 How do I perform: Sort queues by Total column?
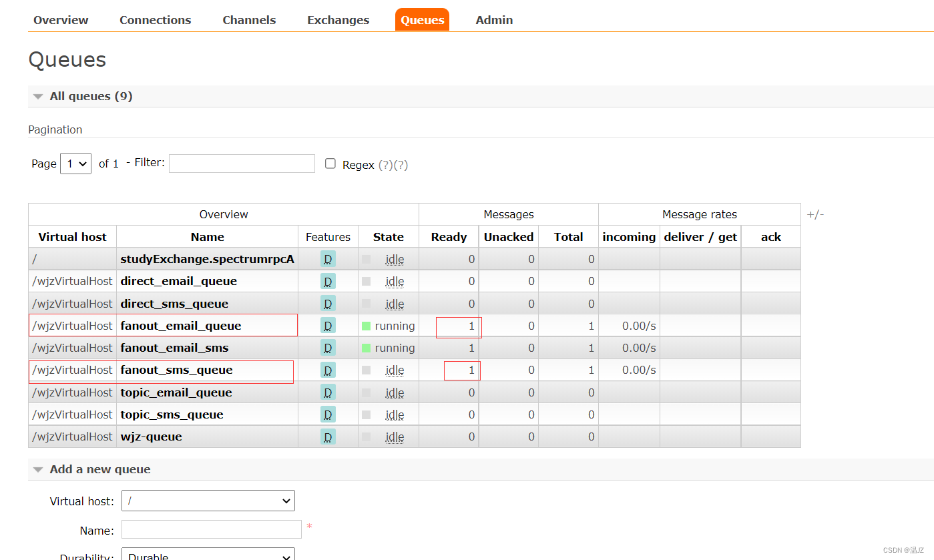point(568,237)
